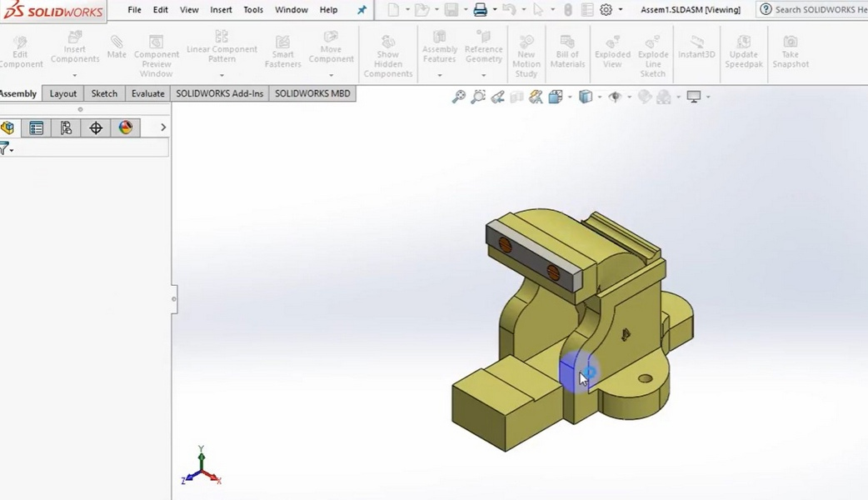Open the DisplayManager panel tab

pos(126,127)
